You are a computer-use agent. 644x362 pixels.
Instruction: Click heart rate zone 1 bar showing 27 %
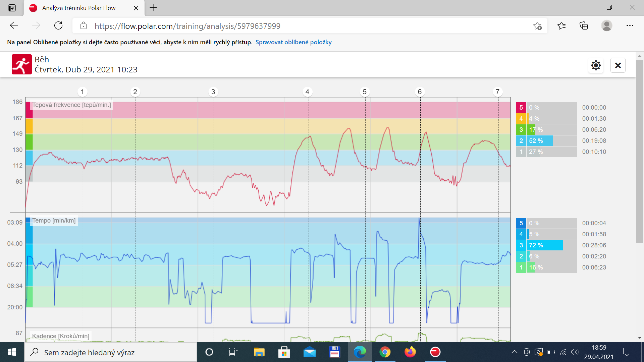[x=551, y=152]
